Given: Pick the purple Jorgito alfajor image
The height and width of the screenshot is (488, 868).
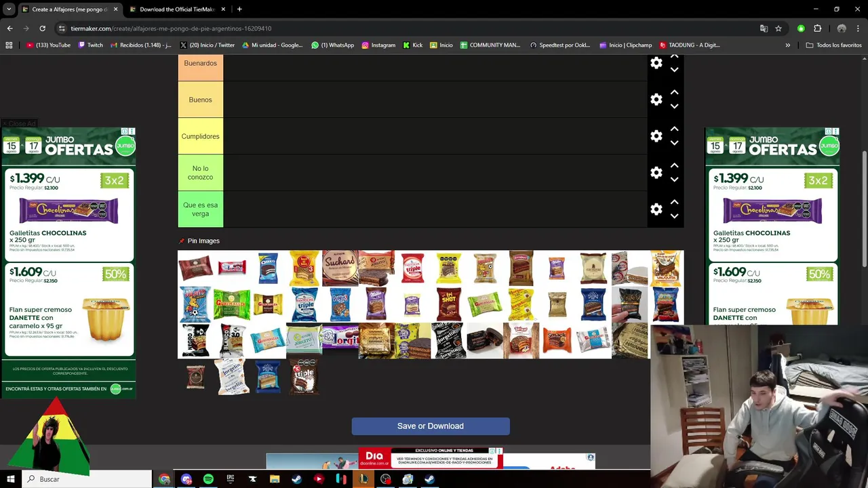Looking at the screenshot, I should (x=340, y=338).
